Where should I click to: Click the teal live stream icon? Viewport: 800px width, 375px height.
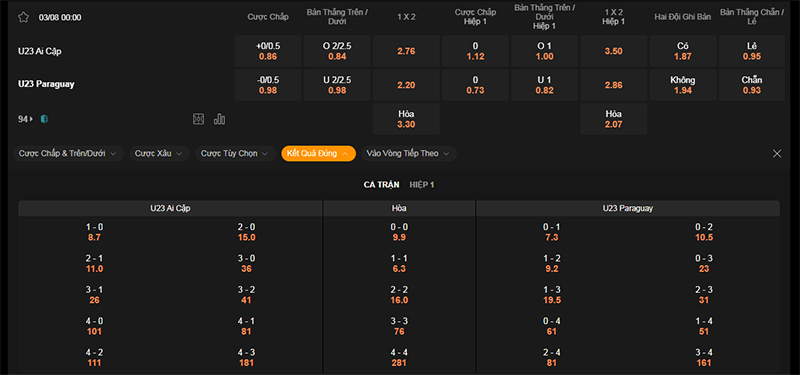[x=45, y=119]
